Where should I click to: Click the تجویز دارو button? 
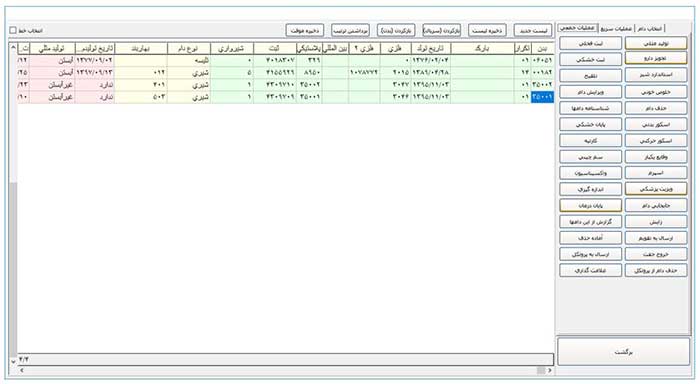[656, 58]
